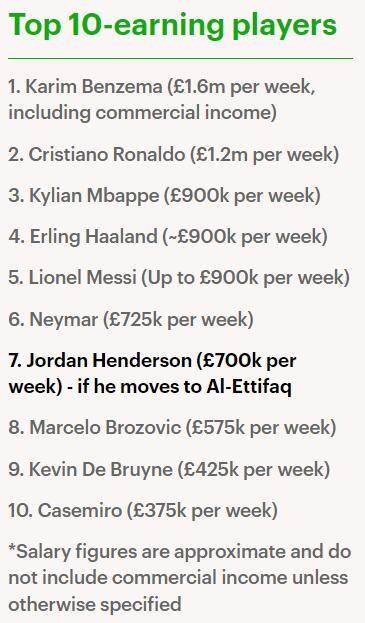
Task: Select the Kevin De Bruyne list entry
Action: (169, 470)
